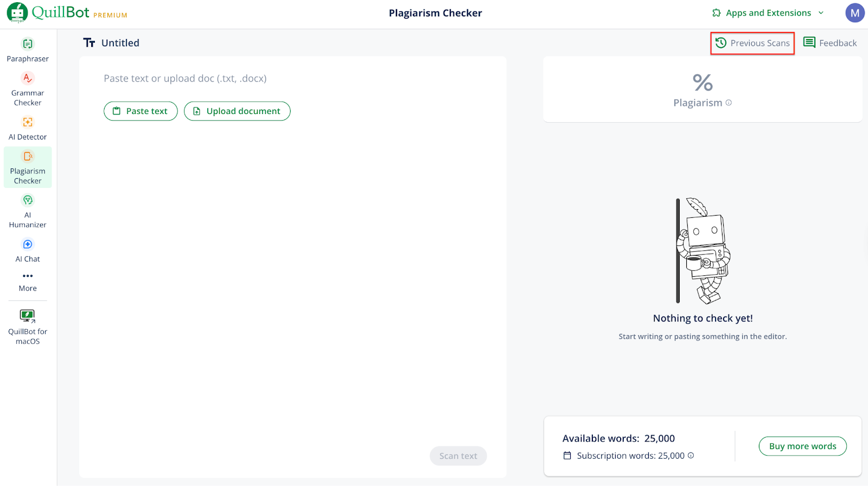Expand the More tools menu
The width and height of the screenshot is (868, 486).
click(28, 276)
